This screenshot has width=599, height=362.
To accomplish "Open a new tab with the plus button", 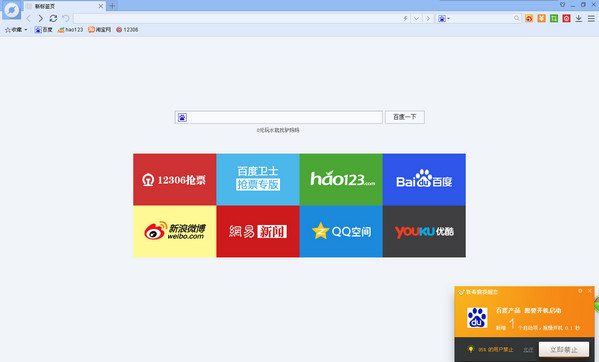I will [x=112, y=6].
